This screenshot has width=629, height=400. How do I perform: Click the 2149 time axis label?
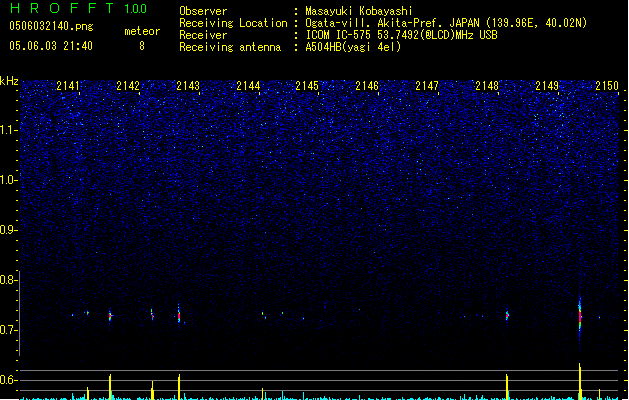547,86
